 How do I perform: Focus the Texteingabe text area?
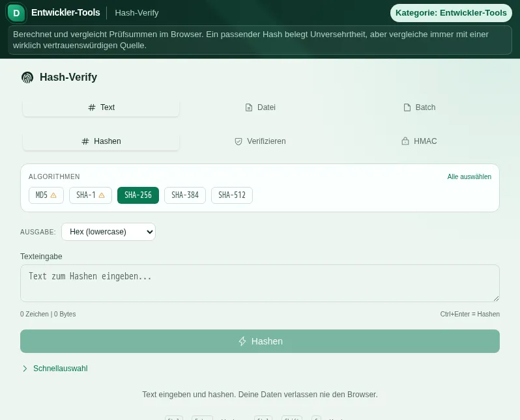260,283
